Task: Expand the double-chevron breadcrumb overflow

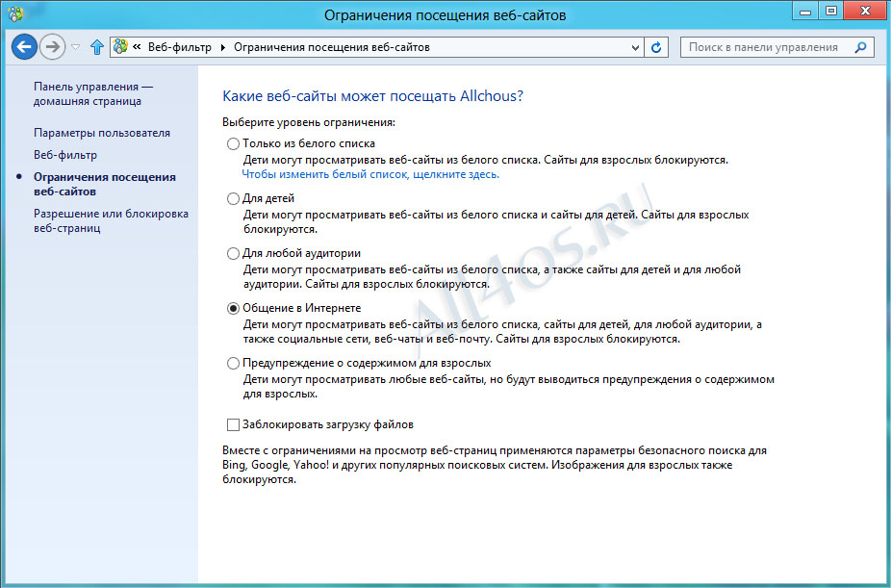Action: pyautogui.click(x=137, y=47)
